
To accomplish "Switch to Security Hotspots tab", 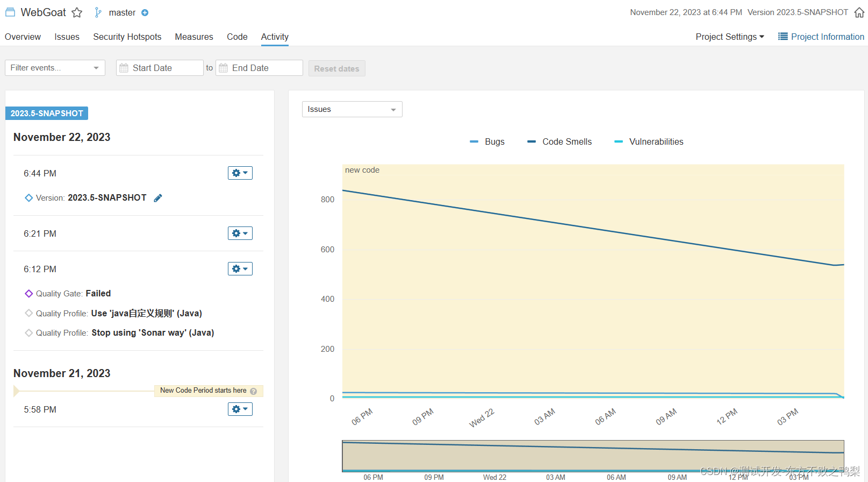I will pos(127,37).
